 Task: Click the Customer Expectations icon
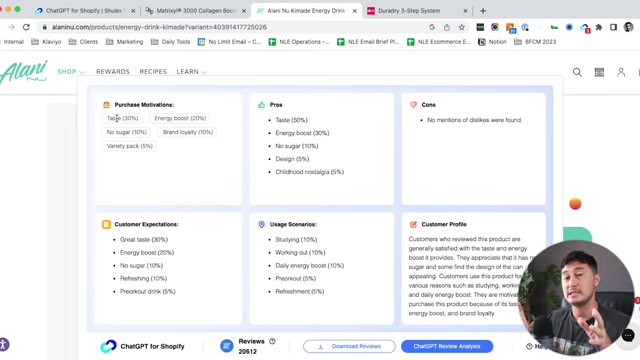coord(106,224)
